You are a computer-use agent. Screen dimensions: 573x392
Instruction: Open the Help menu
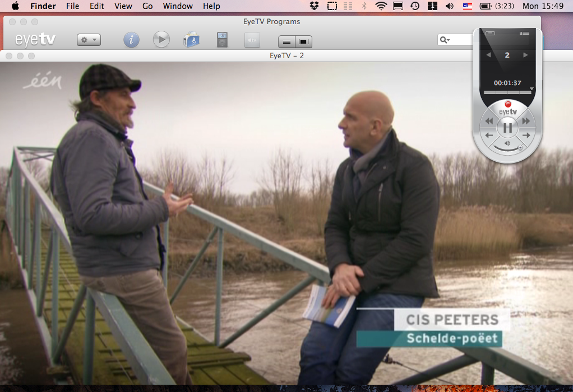(211, 6)
